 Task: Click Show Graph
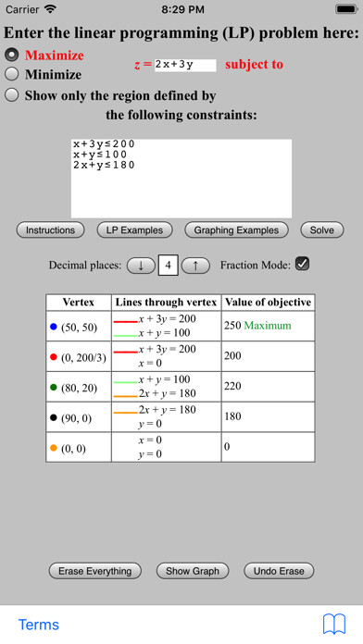[193, 571]
